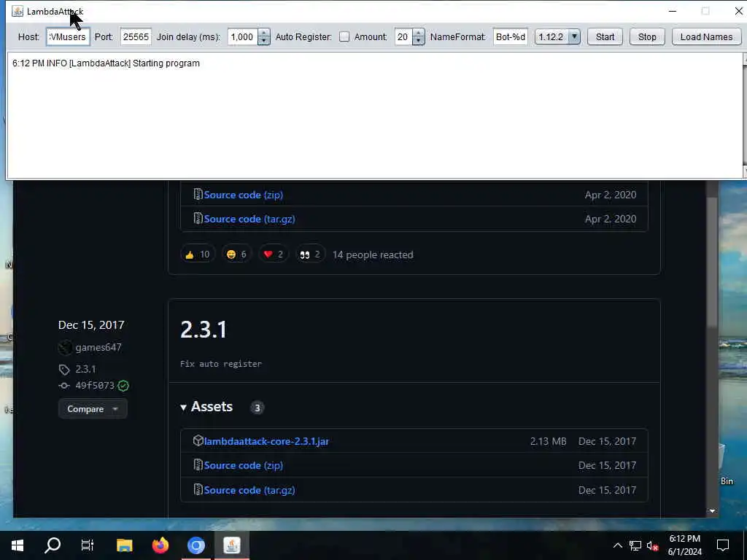
Task: Open the 2.3.1 release title
Action: point(204,330)
